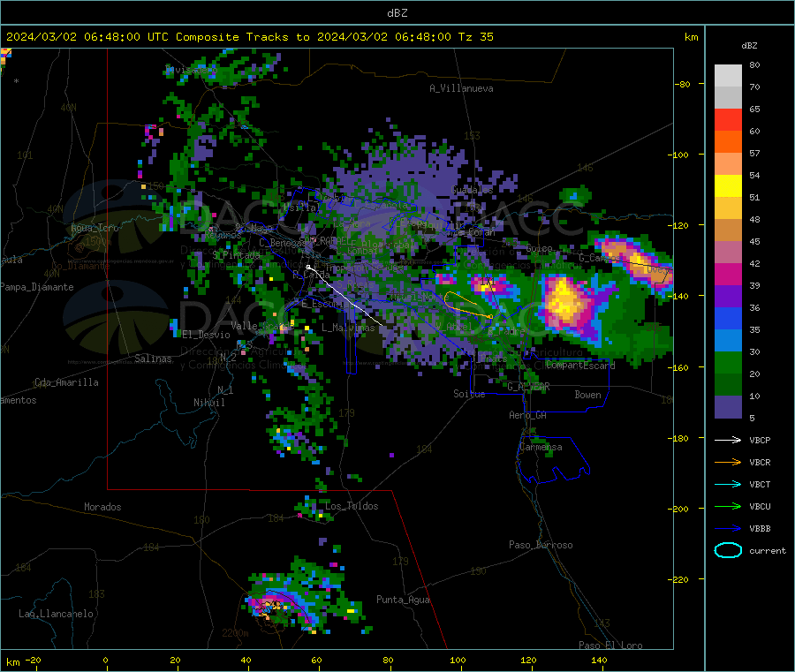Click the dBZ title at the top
Image resolution: width=795 pixels, height=672 pixels.
click(x=397, y=13)
